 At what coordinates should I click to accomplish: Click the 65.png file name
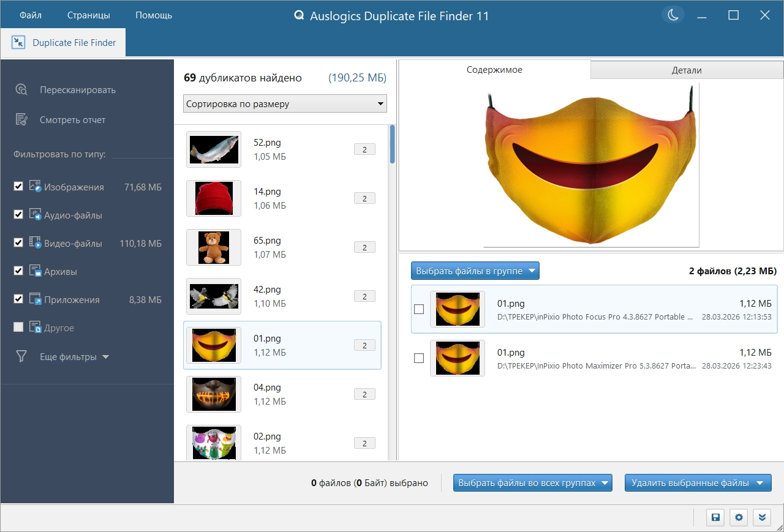267,241
